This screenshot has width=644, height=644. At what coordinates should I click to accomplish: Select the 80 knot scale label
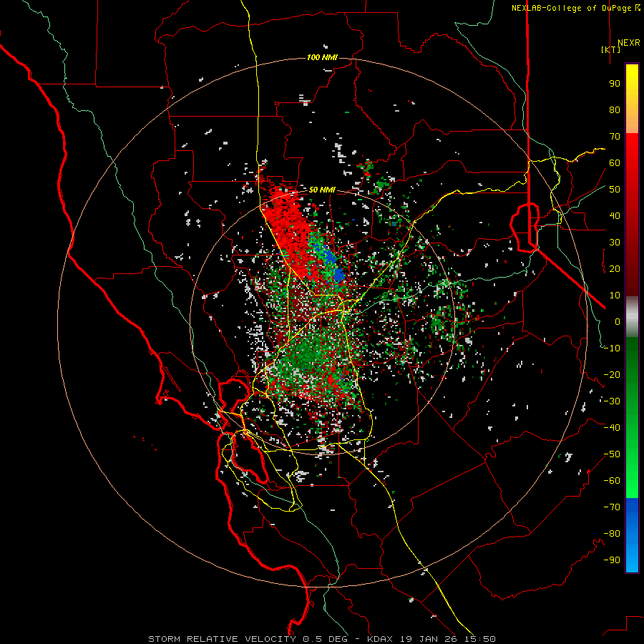click(x=615, y=110)
